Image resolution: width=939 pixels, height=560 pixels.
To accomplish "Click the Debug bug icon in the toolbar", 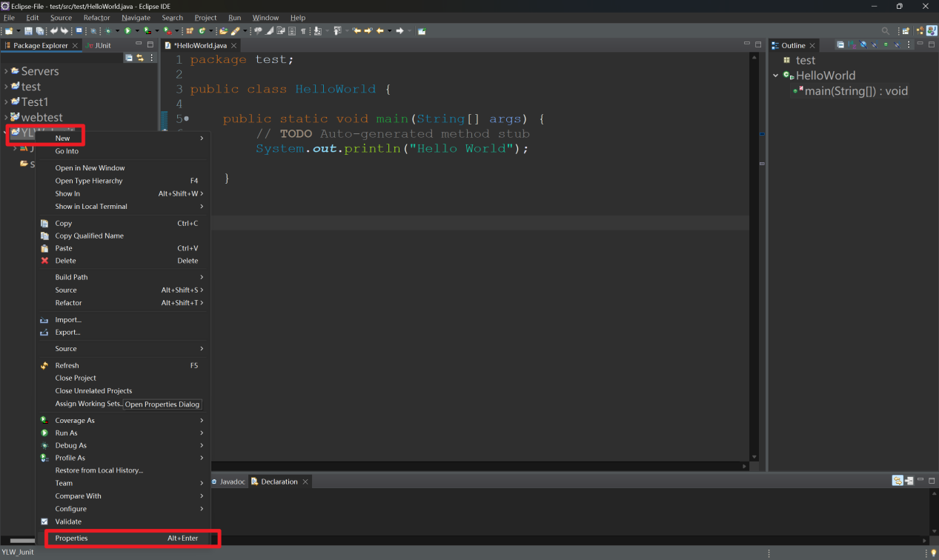I will tap(109, 31).
